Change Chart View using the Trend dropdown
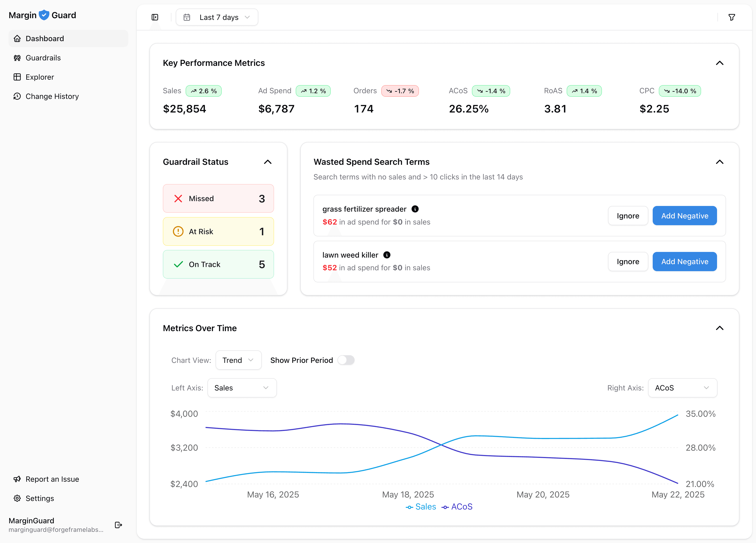The width and height of the screenshot is (756, 543). (x=238, y=360)
